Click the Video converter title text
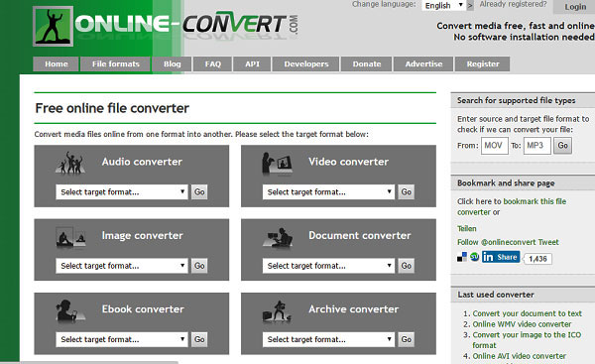This screenshot has height=364, width=595. coord(348,162)
